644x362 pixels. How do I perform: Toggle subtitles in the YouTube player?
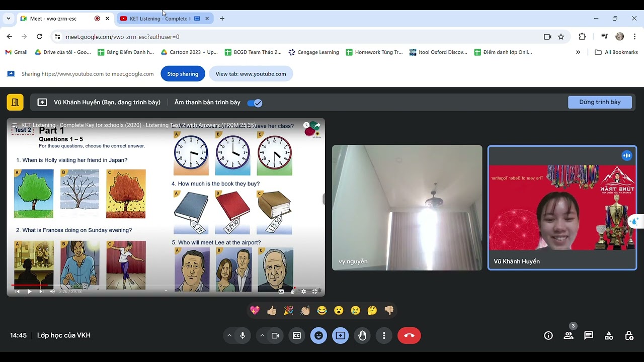coord(281,291)
